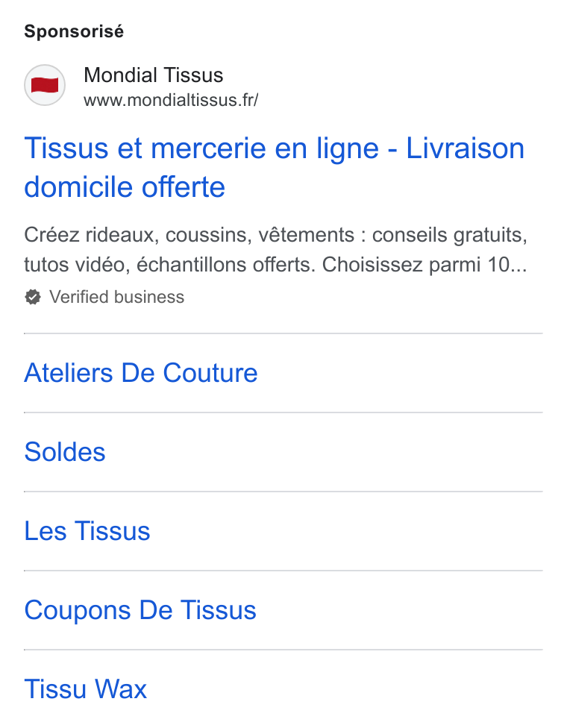Click the red Mondial Tissus logo icon
567x728 pixels.
(45, 85)
